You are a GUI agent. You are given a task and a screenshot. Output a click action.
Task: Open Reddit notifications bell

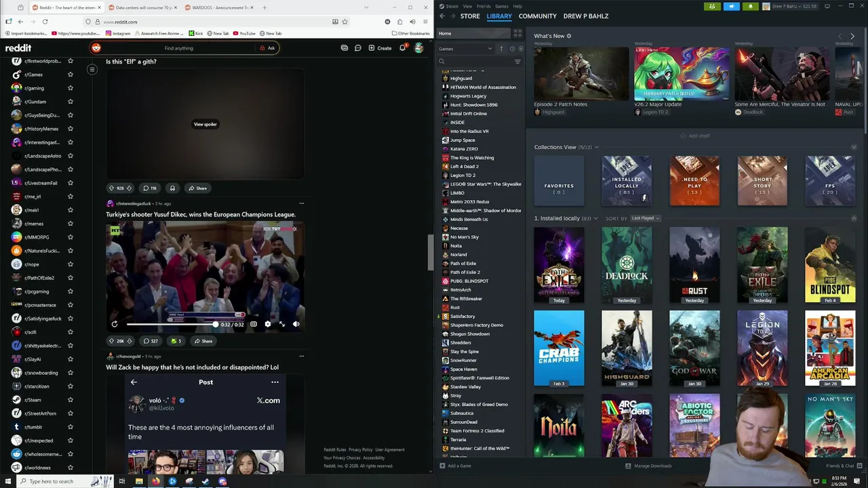point(403,48)
